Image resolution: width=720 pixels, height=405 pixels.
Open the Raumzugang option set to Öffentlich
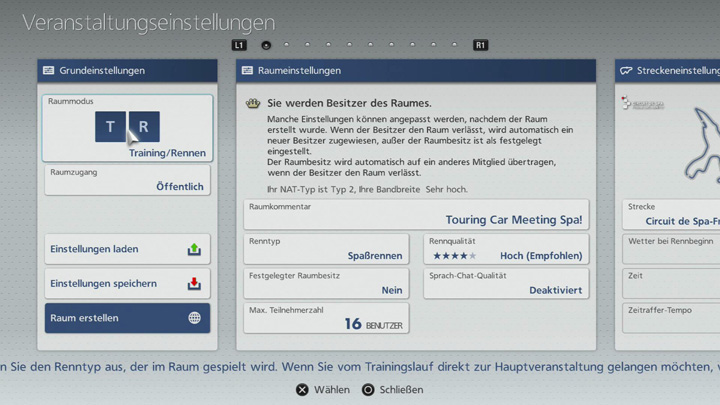(x=127, y=180)
